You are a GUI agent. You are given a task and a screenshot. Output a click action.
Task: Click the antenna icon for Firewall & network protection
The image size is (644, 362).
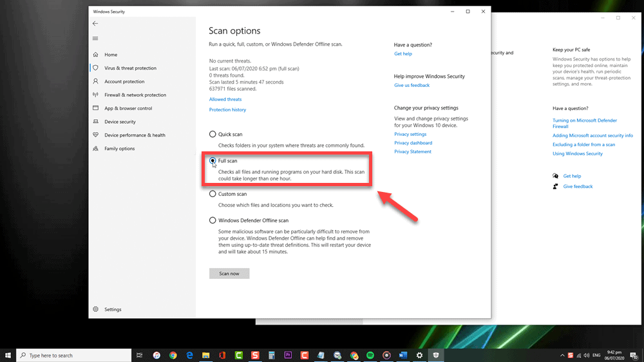click(x=96, y=95)
